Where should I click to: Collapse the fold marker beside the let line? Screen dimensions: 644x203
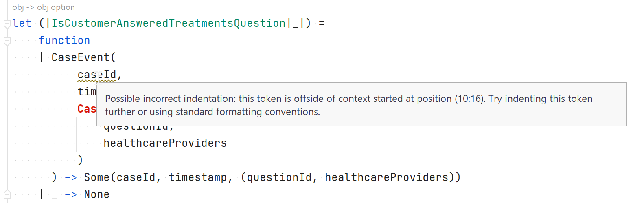pyautogui.click(x=7, y=24)
